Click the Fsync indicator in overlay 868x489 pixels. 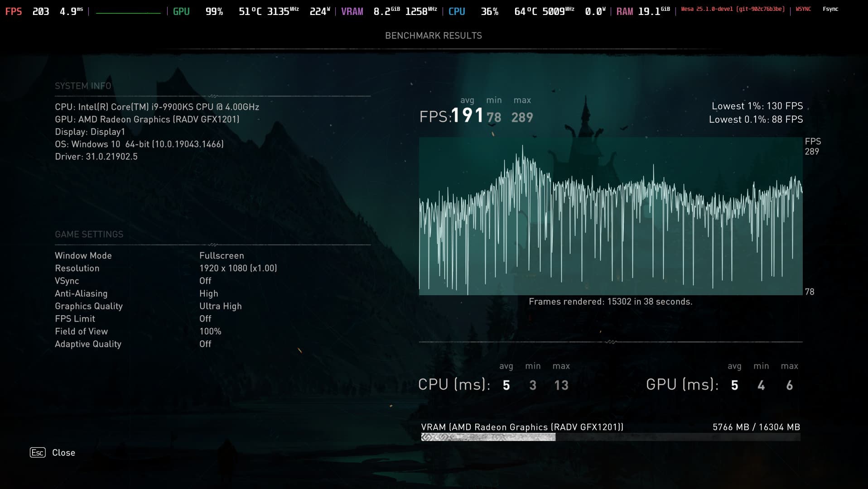(x=830, y=9)
